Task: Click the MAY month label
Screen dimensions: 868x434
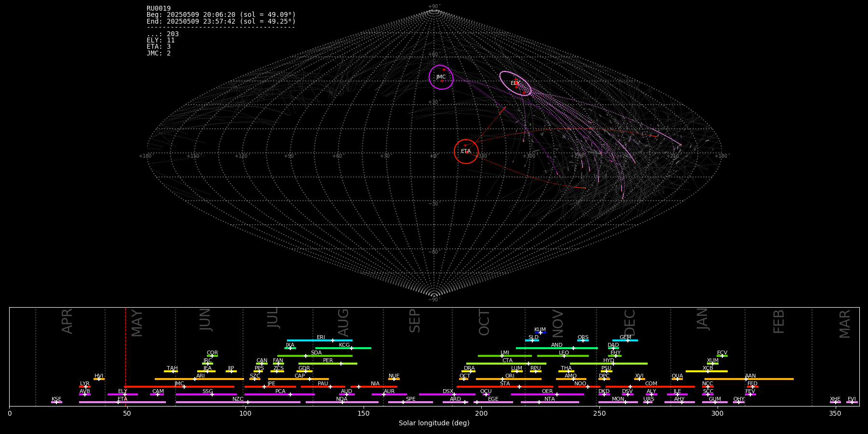Action: pos(137,323)
